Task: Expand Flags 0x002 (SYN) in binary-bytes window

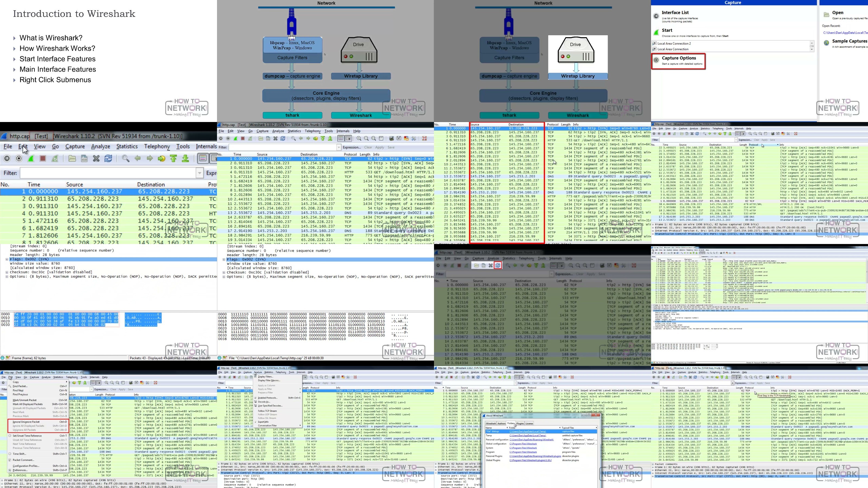Action: 224,260
